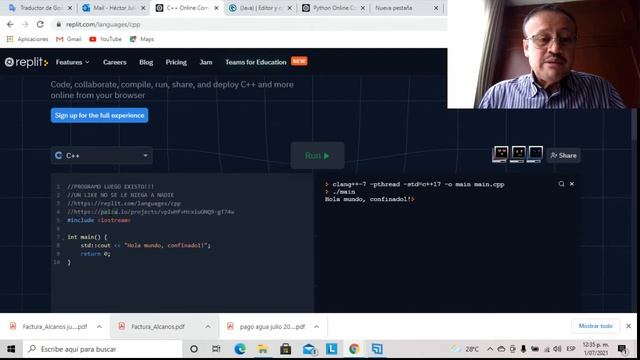Open the Gmail bookmark
Viewport: 640px width, 360px height.
[x=69, y=39]
